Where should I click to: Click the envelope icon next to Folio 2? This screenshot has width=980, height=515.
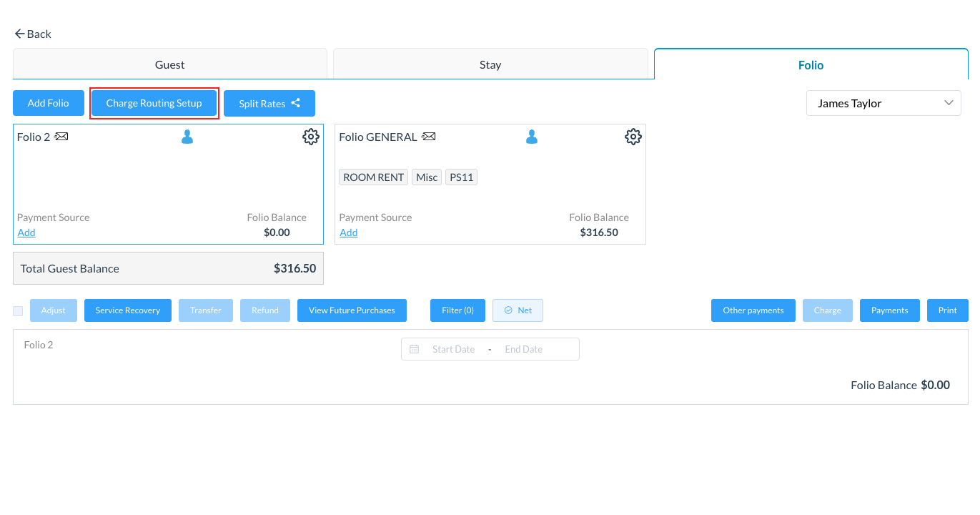click(x=61, y=137)
